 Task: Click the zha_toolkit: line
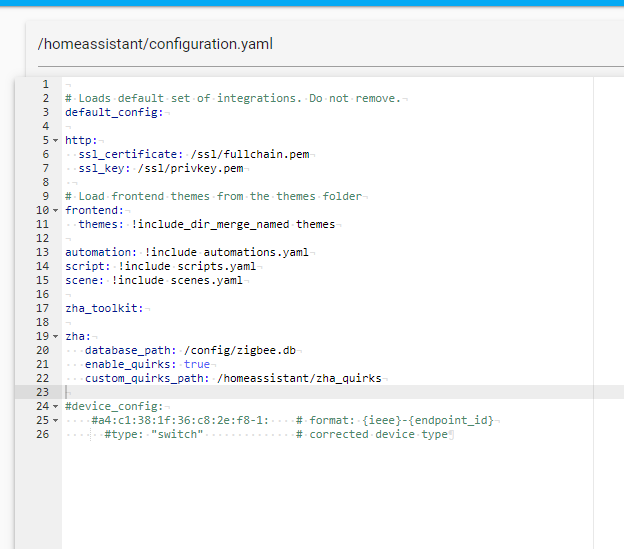pyautogui.click(x=104, y=308)
